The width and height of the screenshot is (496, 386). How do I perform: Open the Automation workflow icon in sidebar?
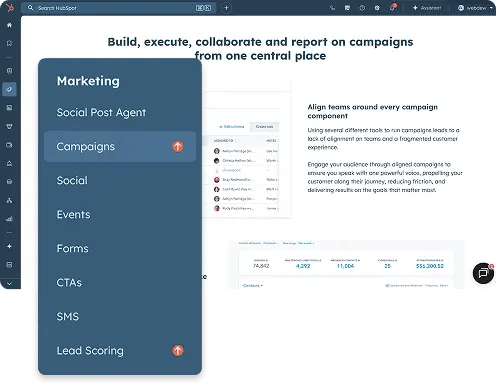click(9, 200)
